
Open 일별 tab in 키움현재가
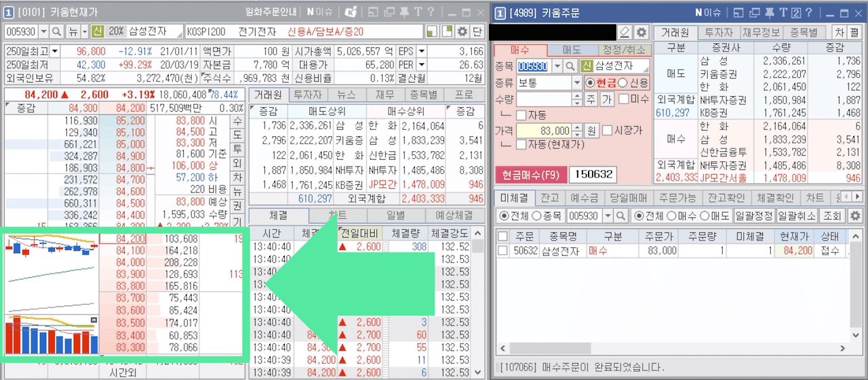pos(397,215)
